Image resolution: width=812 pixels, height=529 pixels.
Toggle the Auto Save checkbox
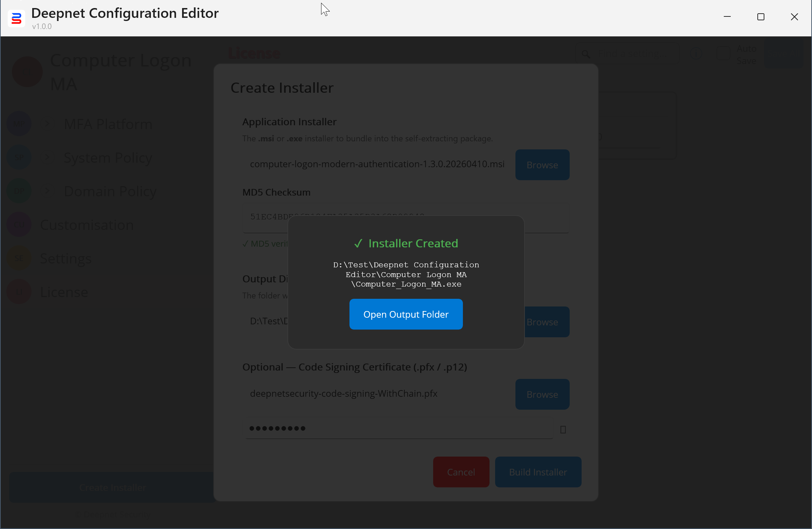point(723,54)
